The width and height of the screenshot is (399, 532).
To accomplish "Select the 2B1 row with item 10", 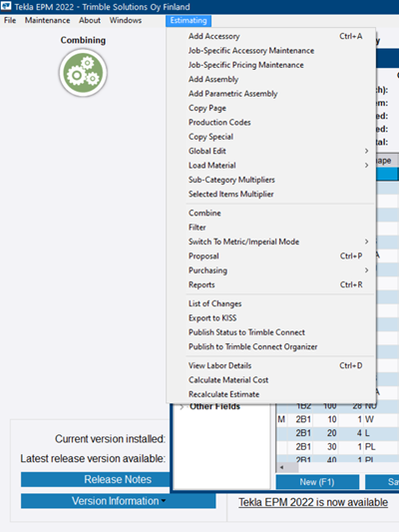I will (x=337, y=419).
